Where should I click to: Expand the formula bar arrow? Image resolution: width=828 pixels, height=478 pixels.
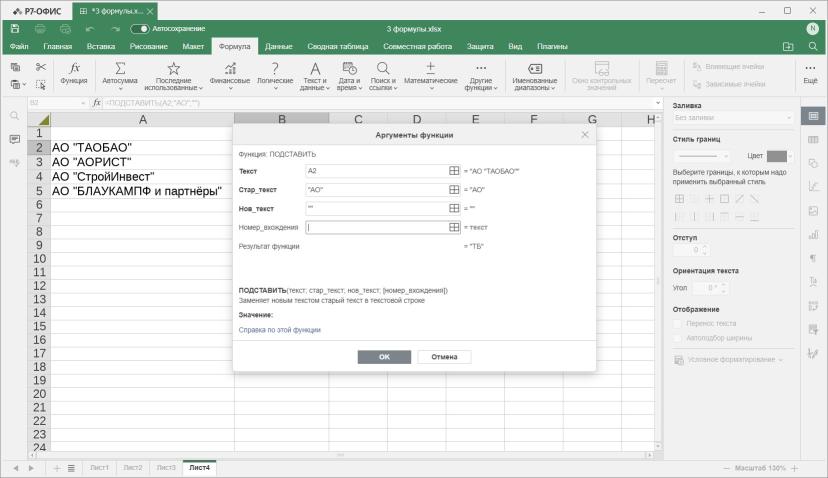(x=658, y=103)
